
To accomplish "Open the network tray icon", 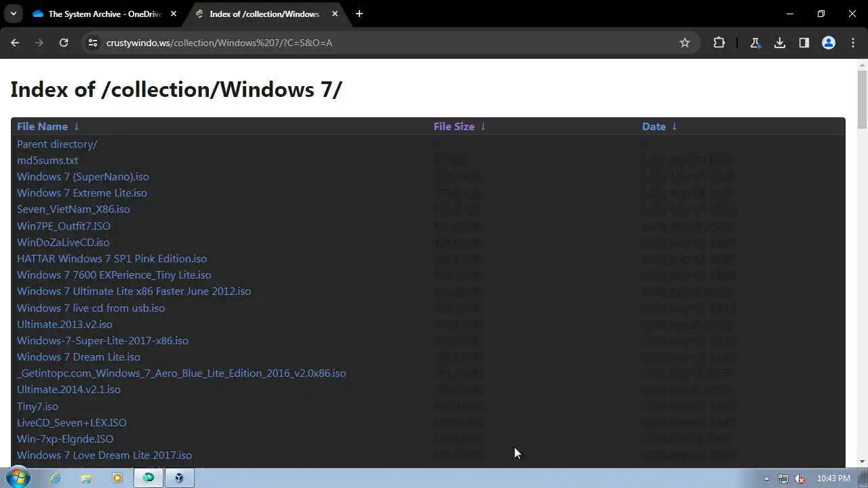I will tap(783, 479).
